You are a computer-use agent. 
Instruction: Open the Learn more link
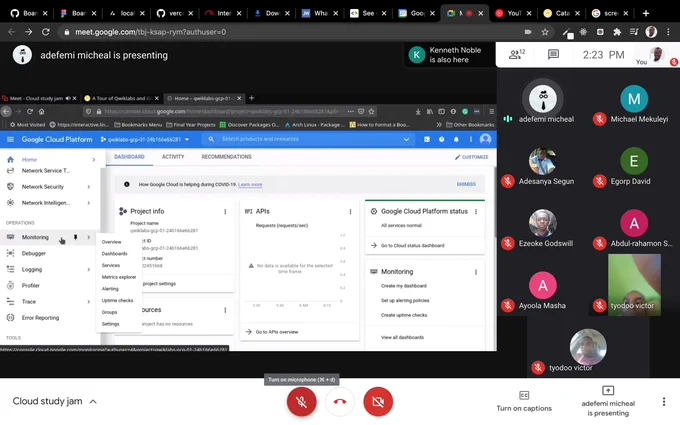(250, 184)
